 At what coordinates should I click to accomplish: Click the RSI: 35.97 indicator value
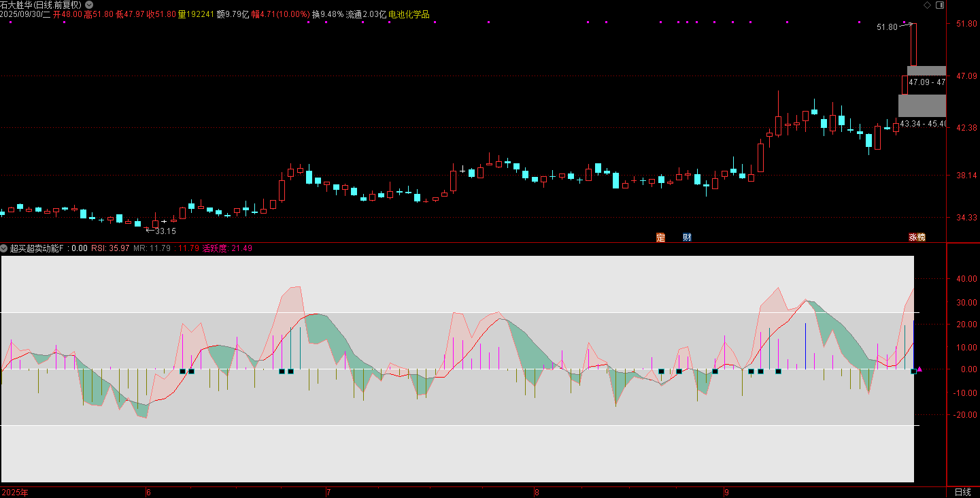tap(110, 248)
